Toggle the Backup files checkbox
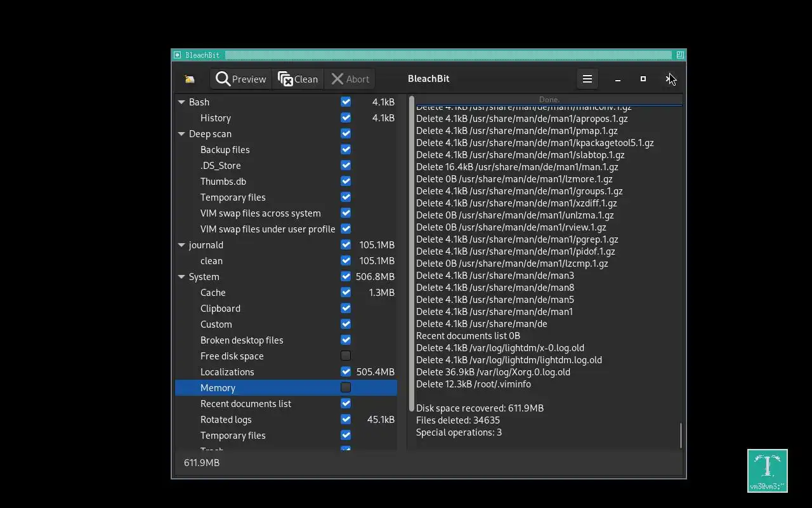 [346, 149]
